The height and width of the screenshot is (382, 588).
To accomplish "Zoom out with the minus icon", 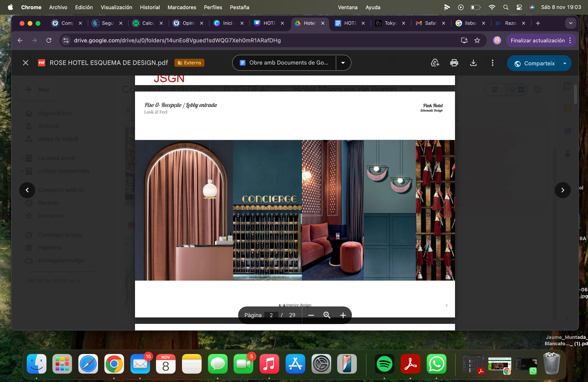I will pos(311,315).
